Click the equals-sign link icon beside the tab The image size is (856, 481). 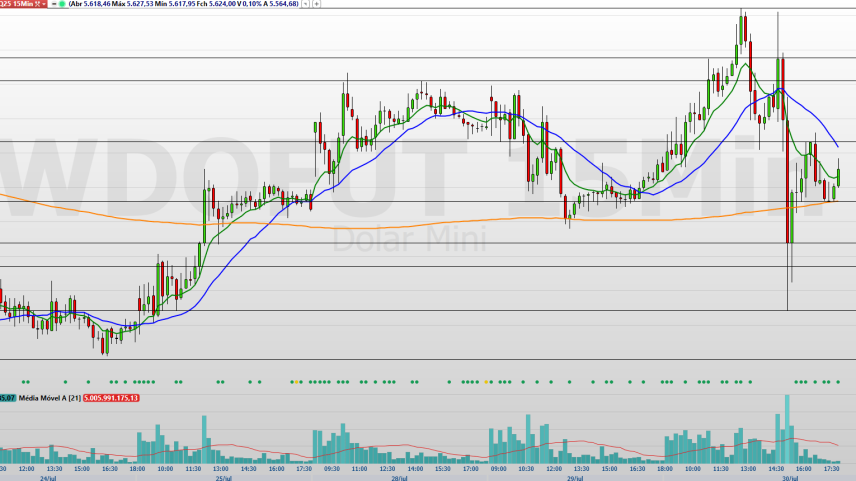click(54, 4)
